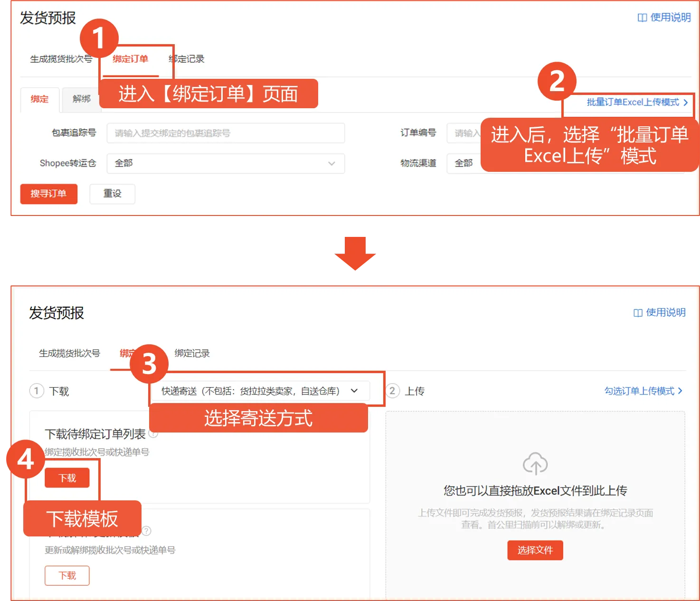Viewport: 700px width, 601px height.
Task: Click 下载 under 下载待绑定订单列表
Action: pos(67,478)
